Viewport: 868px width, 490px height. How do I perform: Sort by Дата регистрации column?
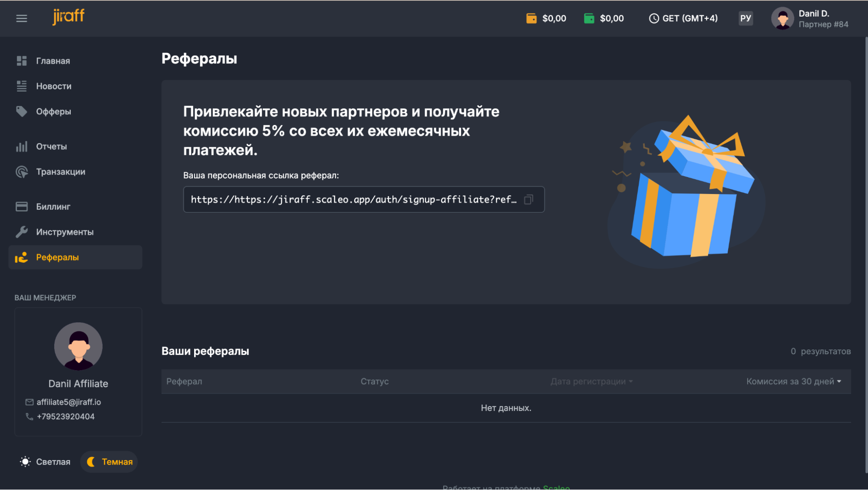[591, 381]
